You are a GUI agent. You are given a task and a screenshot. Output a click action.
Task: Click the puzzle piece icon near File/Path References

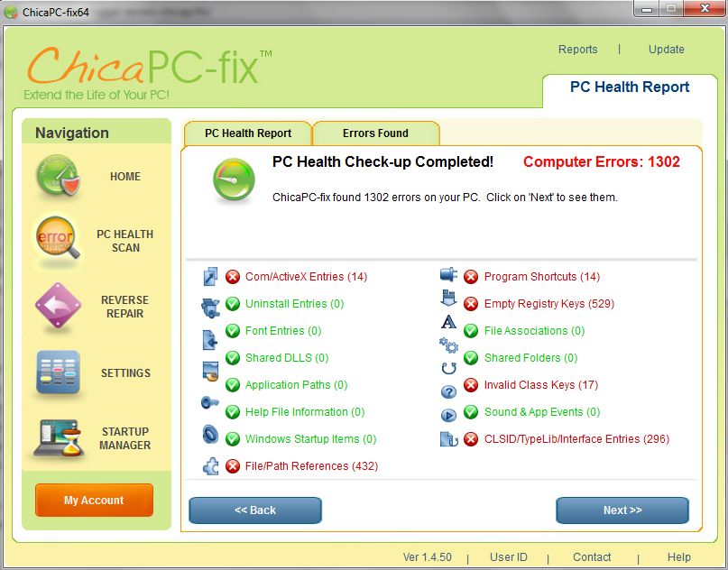211,466
